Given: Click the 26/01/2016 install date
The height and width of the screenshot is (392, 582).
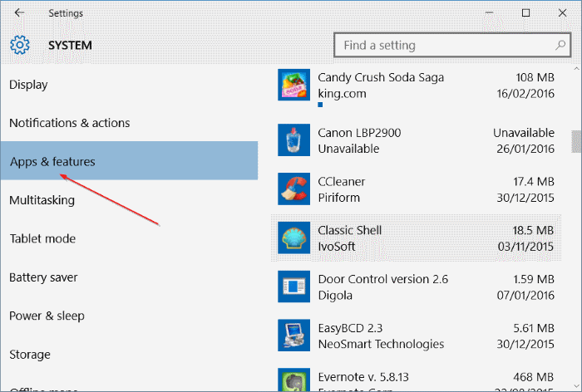Looking at the screenshot, I should [525, 149].
